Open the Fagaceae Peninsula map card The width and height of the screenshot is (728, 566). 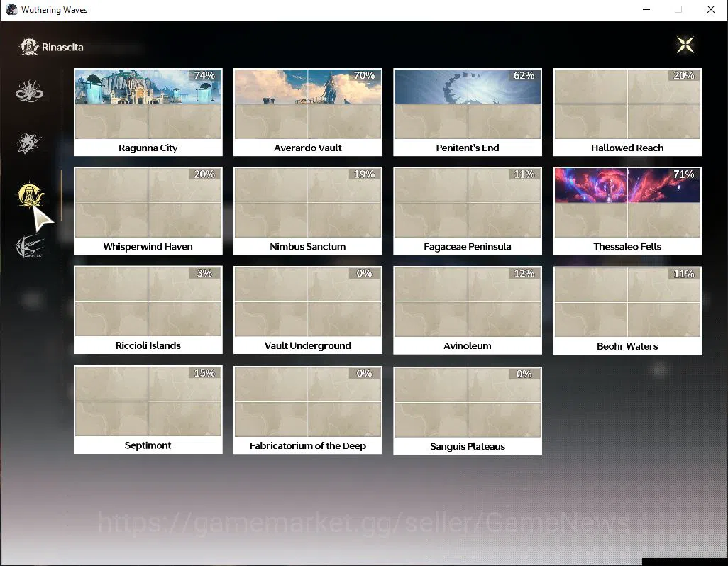468,211
